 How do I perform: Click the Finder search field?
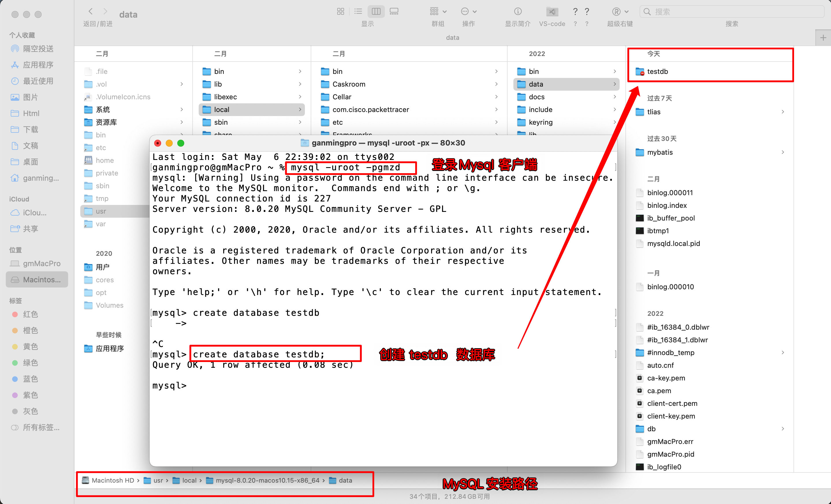point(731,12)
